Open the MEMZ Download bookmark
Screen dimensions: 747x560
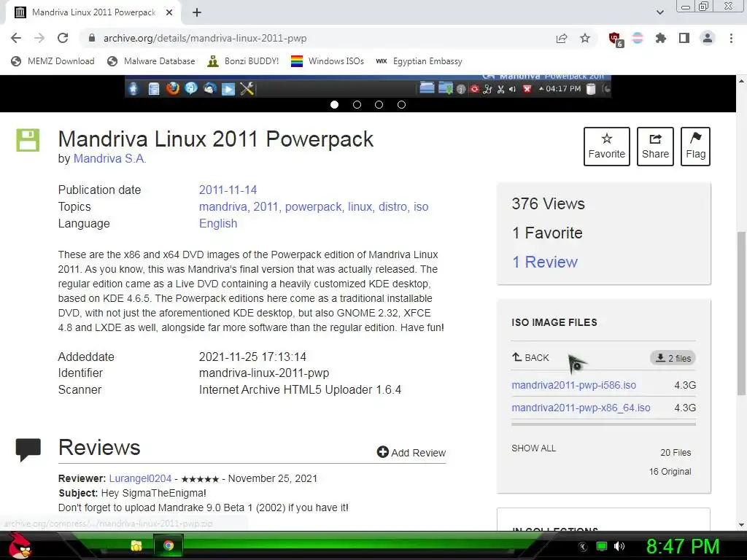tap(53, 61)
